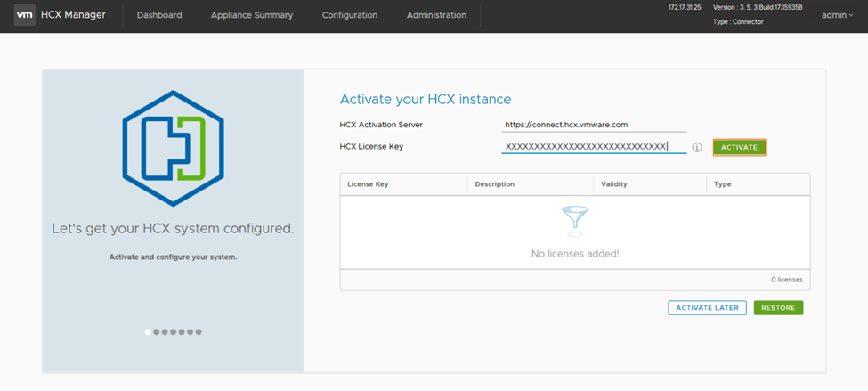The width and height of the screenshot is (868, 391).
Task: Click the 172.17.31.25 IP address text
Action: 685,8
